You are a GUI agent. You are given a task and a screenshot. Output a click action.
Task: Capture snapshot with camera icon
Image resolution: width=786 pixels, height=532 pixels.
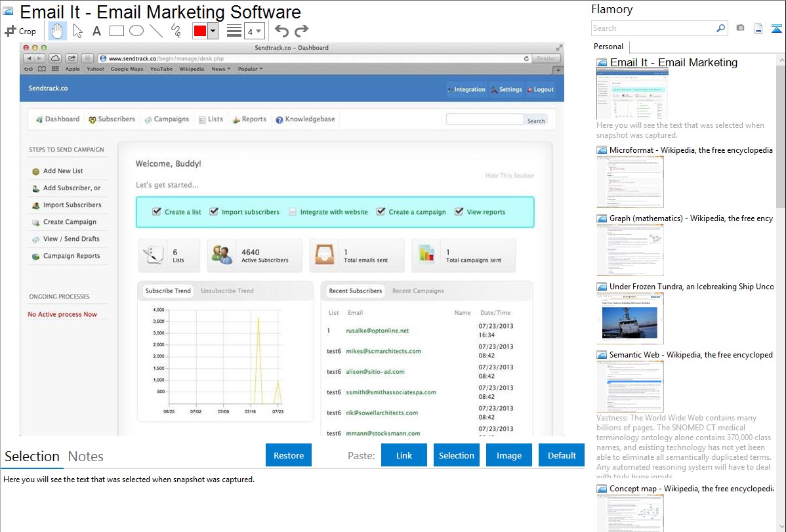pos(740,28)
